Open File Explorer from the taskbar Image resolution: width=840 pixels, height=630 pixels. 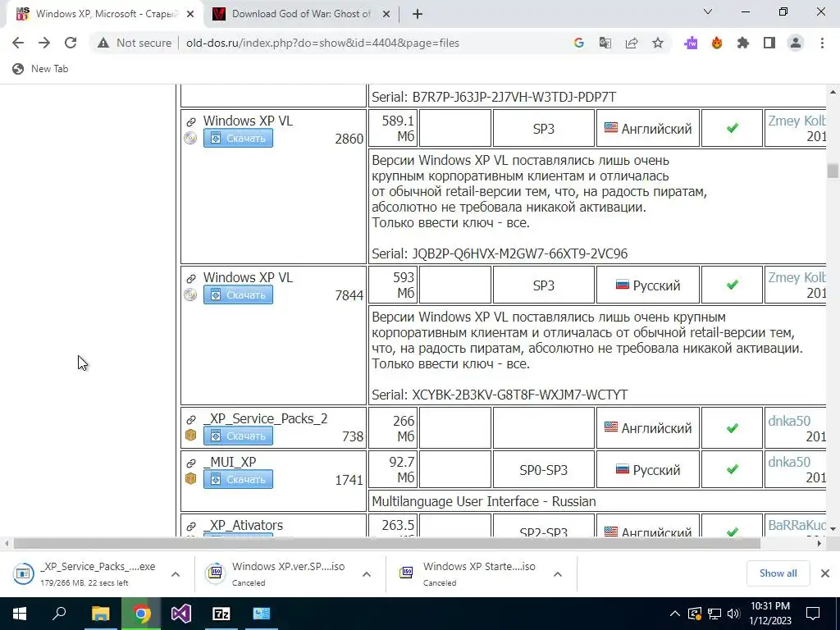point(100,614)
